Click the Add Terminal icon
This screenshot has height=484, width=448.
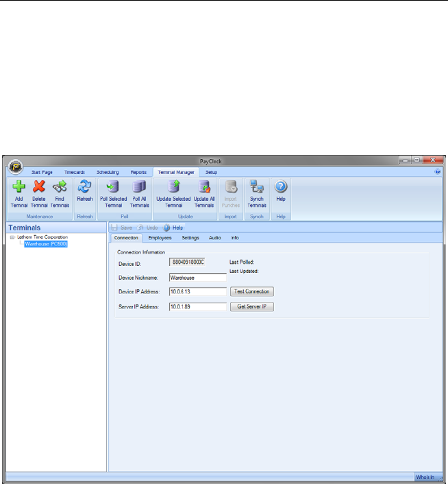(18, 186)
